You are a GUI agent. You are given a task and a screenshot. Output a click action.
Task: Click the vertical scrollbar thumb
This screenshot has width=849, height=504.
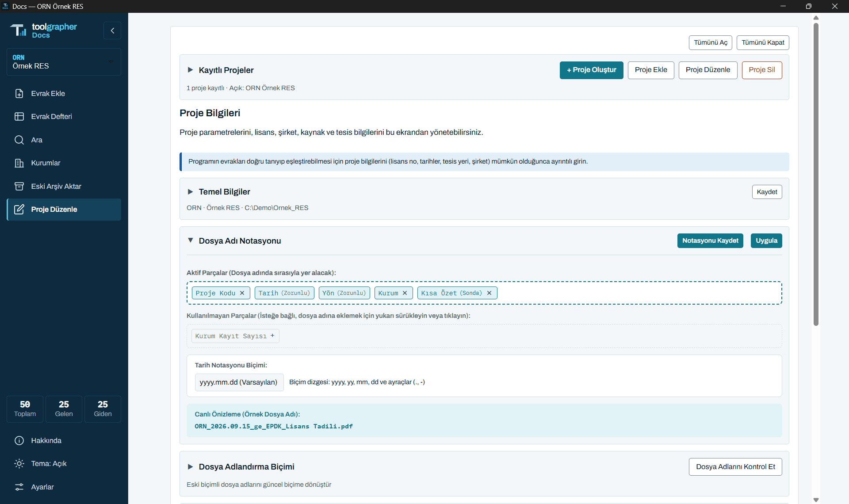[816, 174]
